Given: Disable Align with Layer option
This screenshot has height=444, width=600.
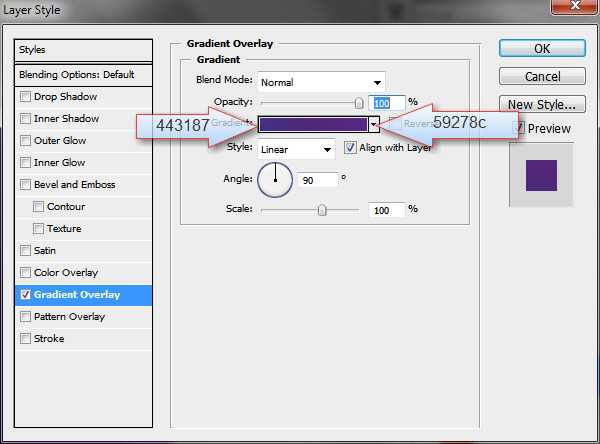Looking at the screenshot, I should [350, 147].
